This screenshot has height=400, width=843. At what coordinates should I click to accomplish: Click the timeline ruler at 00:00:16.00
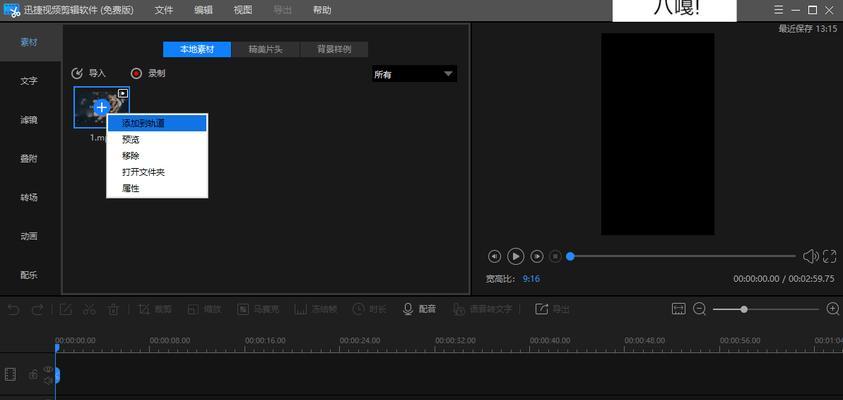(266, 341)
